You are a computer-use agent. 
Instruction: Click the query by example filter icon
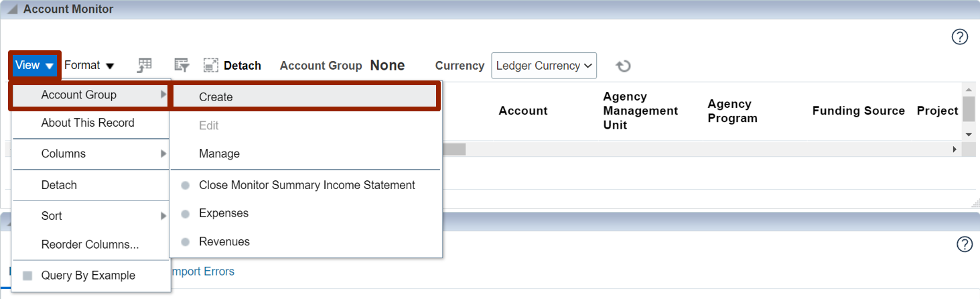click(181, 65)
